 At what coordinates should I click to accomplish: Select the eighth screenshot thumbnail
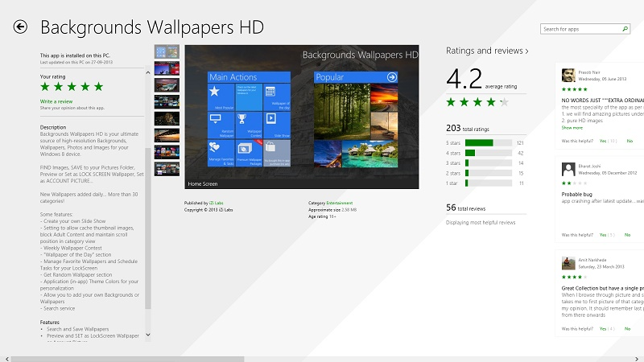coord(167,169)
